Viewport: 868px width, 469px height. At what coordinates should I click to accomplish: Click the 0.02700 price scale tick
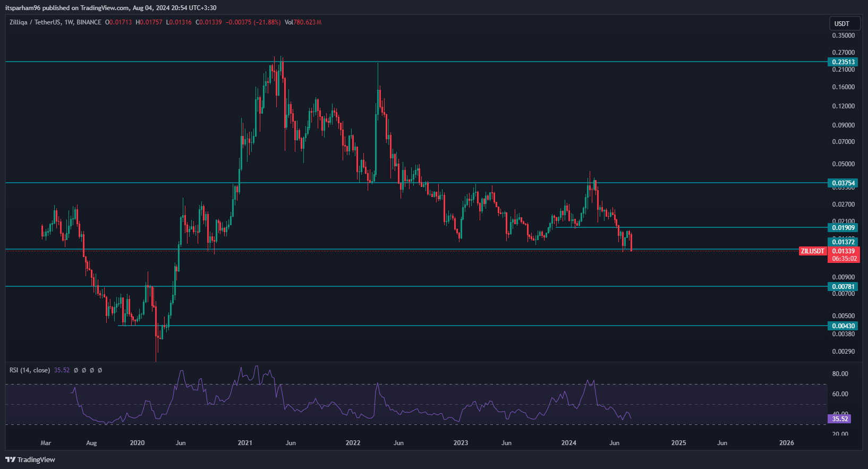(844, 204)
